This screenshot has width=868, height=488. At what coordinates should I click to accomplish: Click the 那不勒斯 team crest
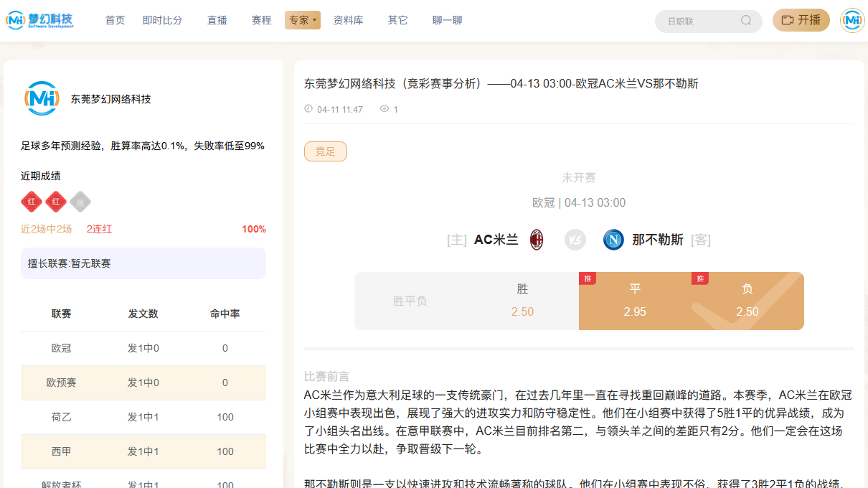613,240
